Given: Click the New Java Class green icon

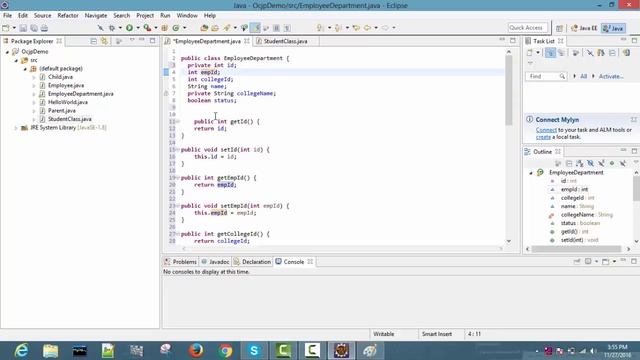Looking at the screenshot, I should [176, 28].
